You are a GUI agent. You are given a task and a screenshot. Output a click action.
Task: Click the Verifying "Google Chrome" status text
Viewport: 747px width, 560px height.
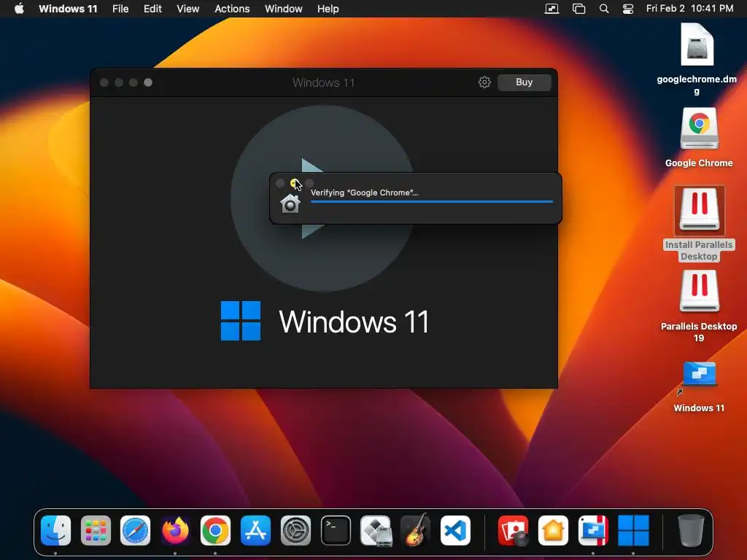365,192
